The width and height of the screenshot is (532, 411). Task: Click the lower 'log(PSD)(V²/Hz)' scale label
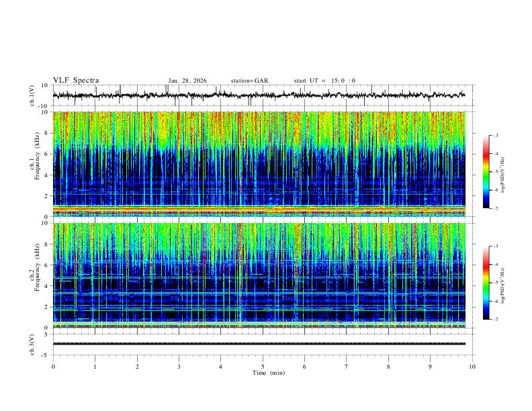(503, 285)
